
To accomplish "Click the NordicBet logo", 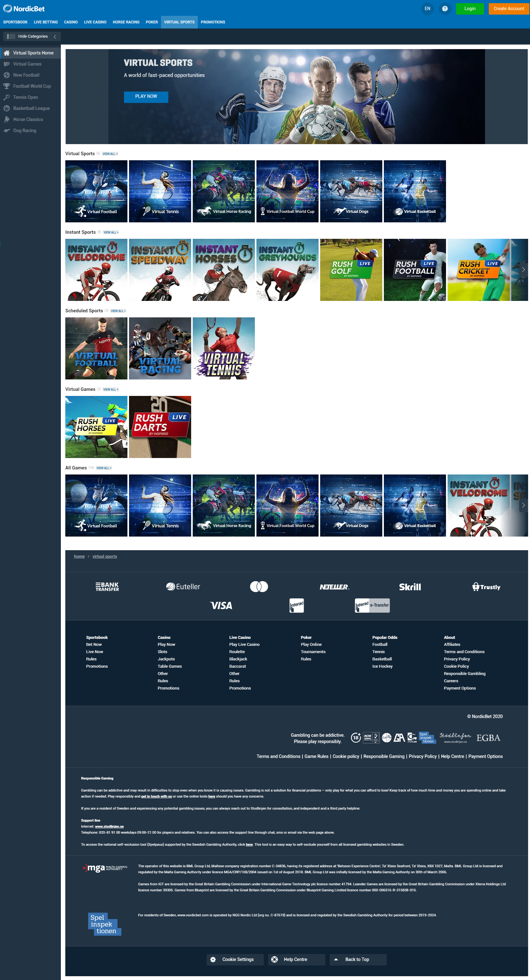I will click(24, 9).
